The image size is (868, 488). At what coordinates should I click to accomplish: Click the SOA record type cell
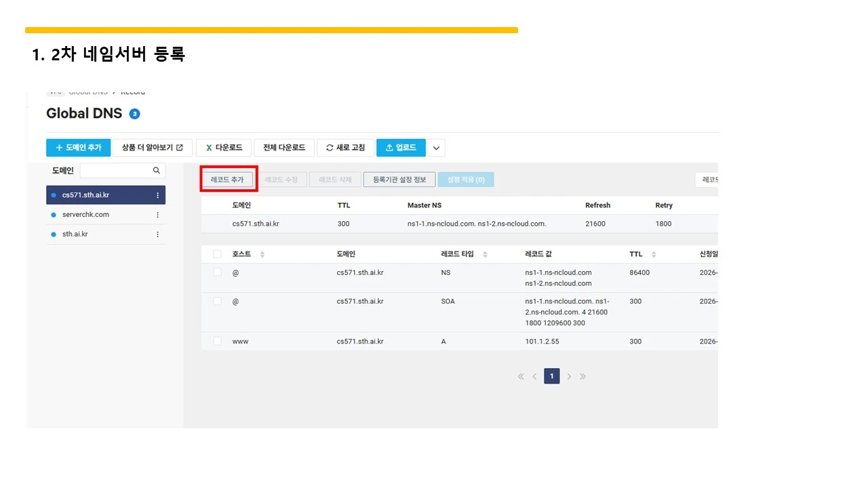(x=448, y=302)
